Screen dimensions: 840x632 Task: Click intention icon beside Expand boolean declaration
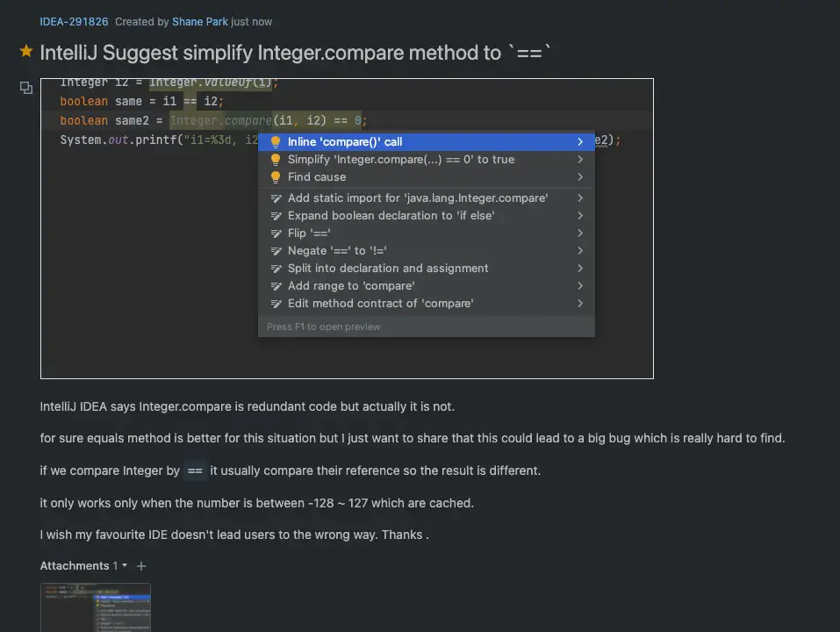(276, 217)
